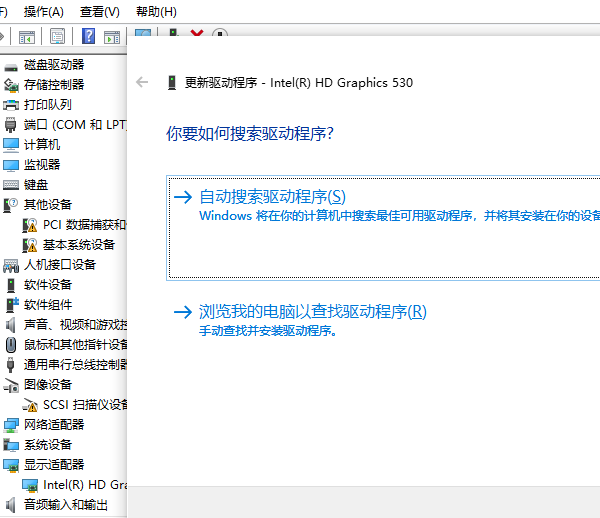600x518 pixels.
Task: Select the 其他设备 question mark icon
Action: [x=11, y=205]
